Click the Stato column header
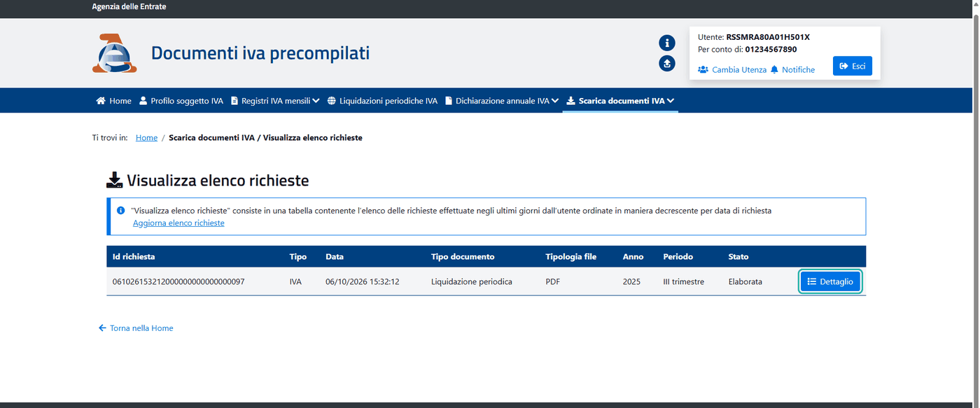The height and width of the screenshot is (408, 980). point(738,257)
